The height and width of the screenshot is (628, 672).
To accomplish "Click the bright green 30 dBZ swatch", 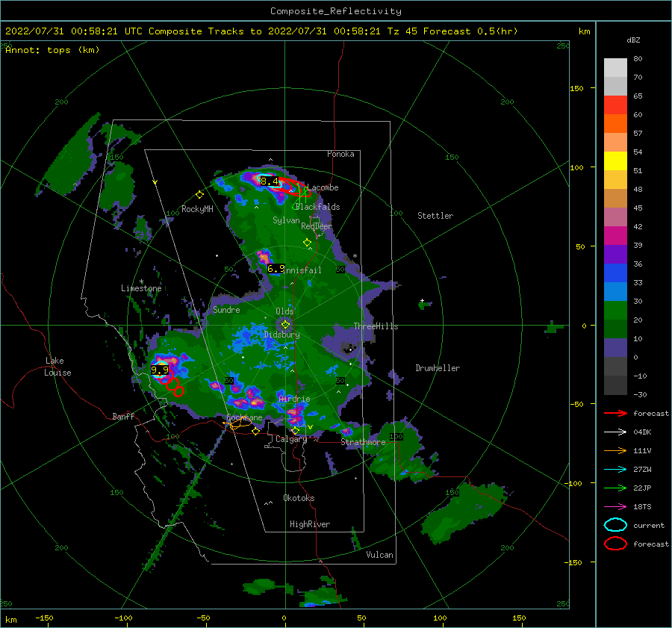I will click(x=615, y=311).
